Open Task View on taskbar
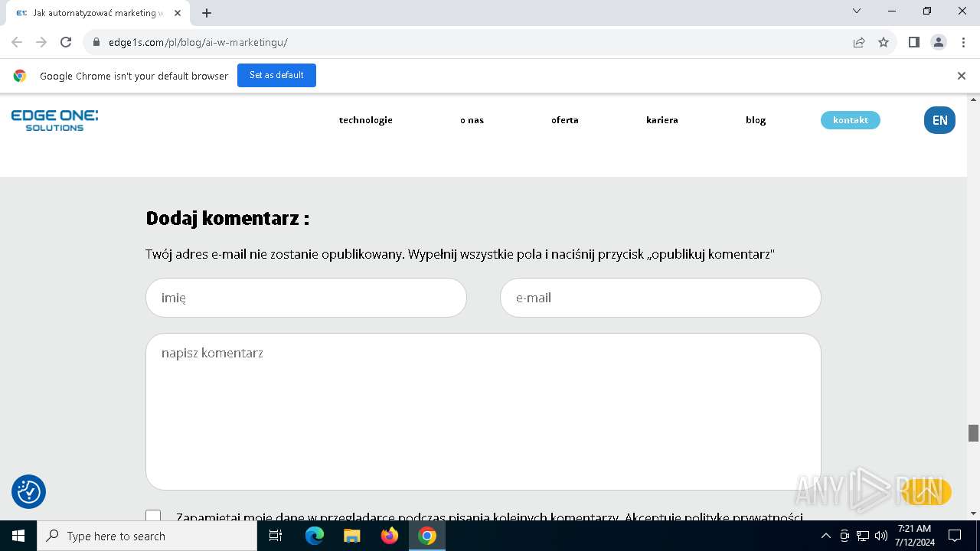The image size is (980, 551). pos(276,536)
